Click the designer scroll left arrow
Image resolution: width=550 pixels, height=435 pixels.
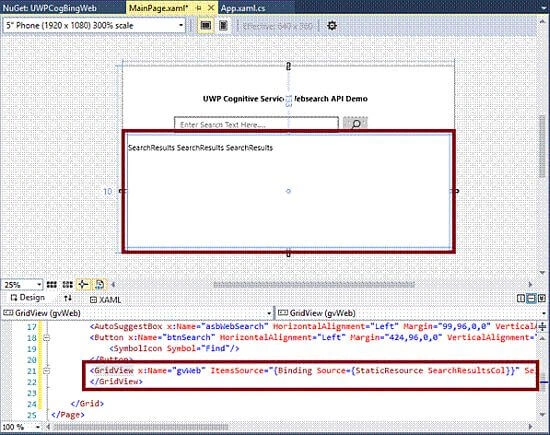pos(113,285)
